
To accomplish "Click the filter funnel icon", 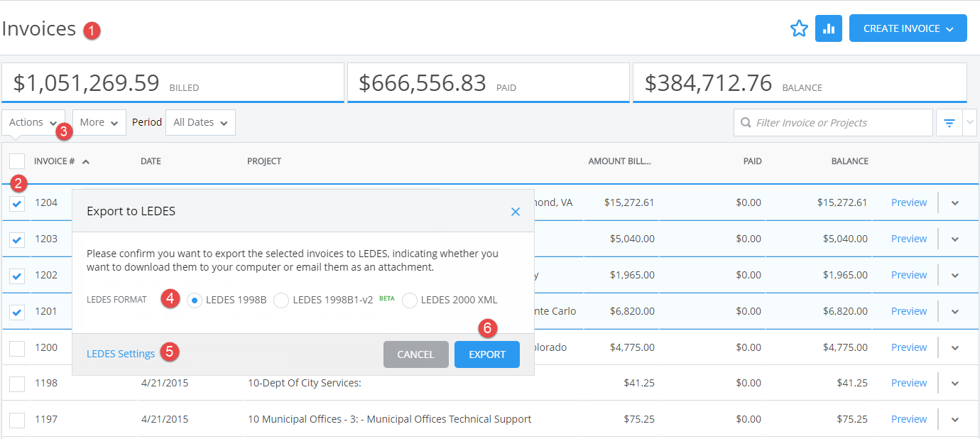I will pos(949,122).
